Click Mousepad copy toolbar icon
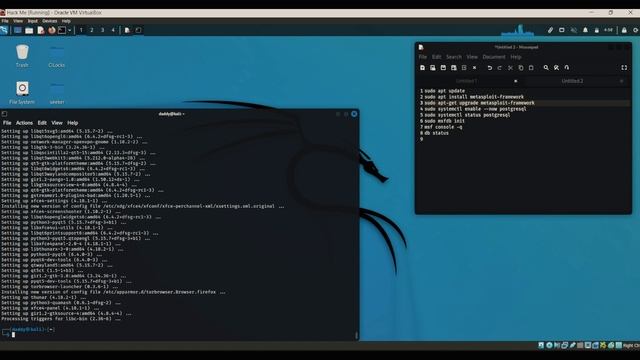The width and height of the screenshot is (640, 360). click(521, 68)
